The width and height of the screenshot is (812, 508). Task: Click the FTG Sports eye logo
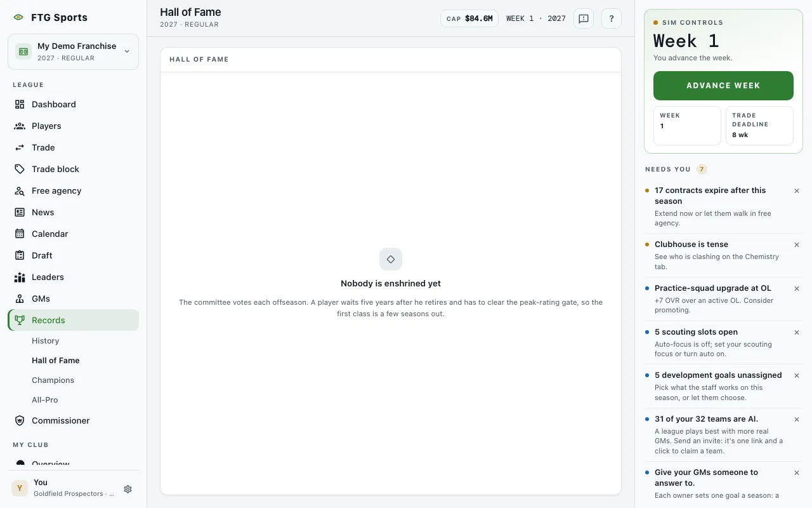tap(18, 18)
